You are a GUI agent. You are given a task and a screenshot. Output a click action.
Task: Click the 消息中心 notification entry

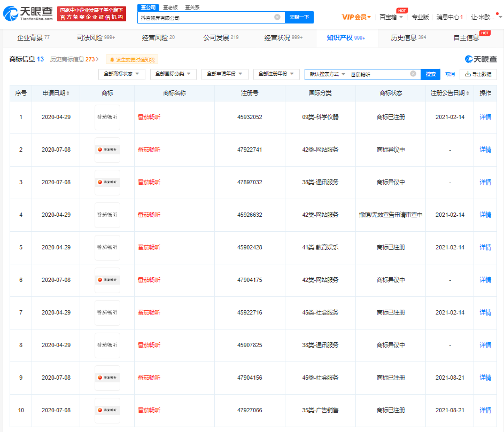449,17
